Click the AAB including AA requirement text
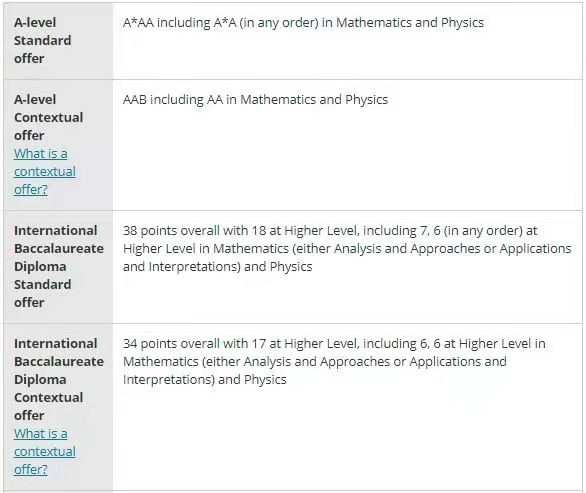 pos(256,100)
